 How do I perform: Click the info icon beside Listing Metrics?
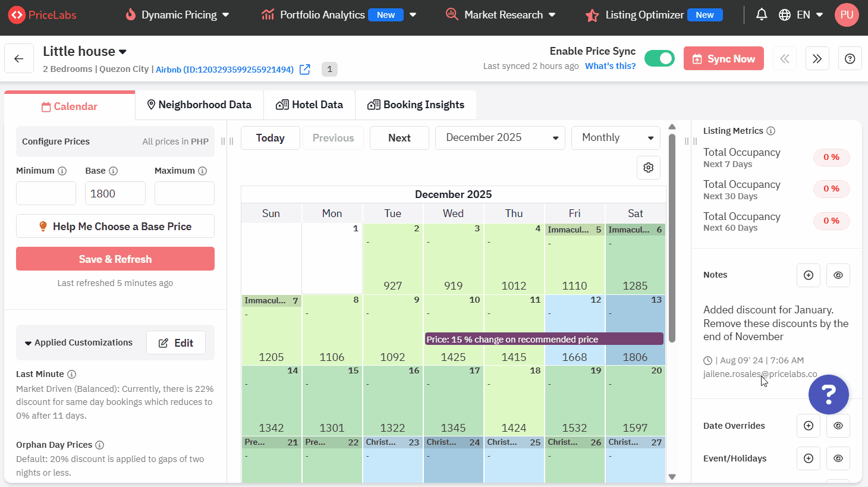click(x=770, y=131)
